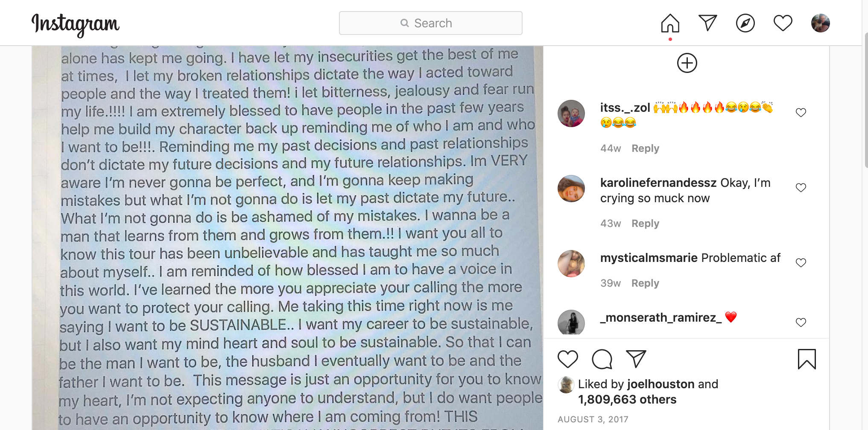868x430 pixels.
Task: Open joelhouston's profile from likes
Action: (x=660, y=384)
